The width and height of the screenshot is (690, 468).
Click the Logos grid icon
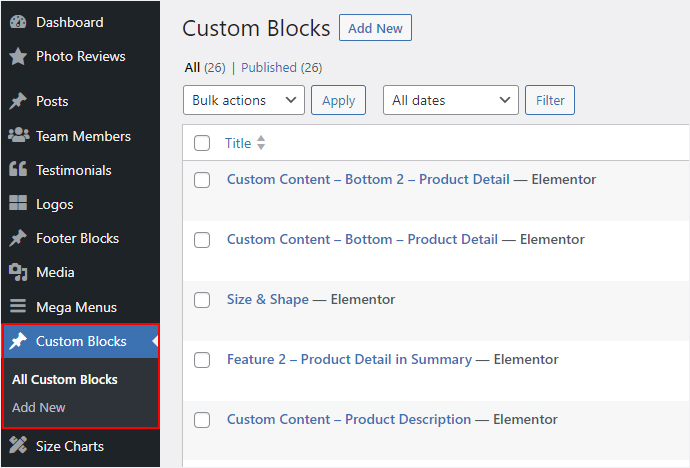click(x=18, y=203)
